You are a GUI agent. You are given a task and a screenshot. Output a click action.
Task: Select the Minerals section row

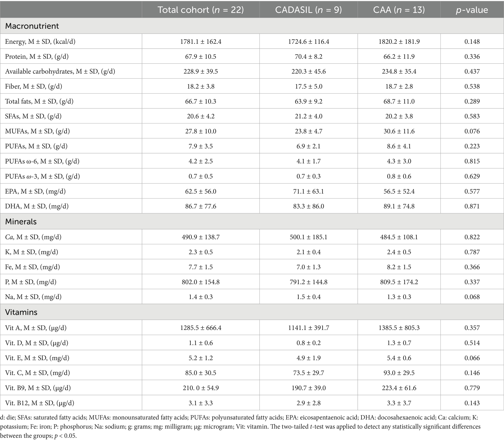tap(252, 222)
